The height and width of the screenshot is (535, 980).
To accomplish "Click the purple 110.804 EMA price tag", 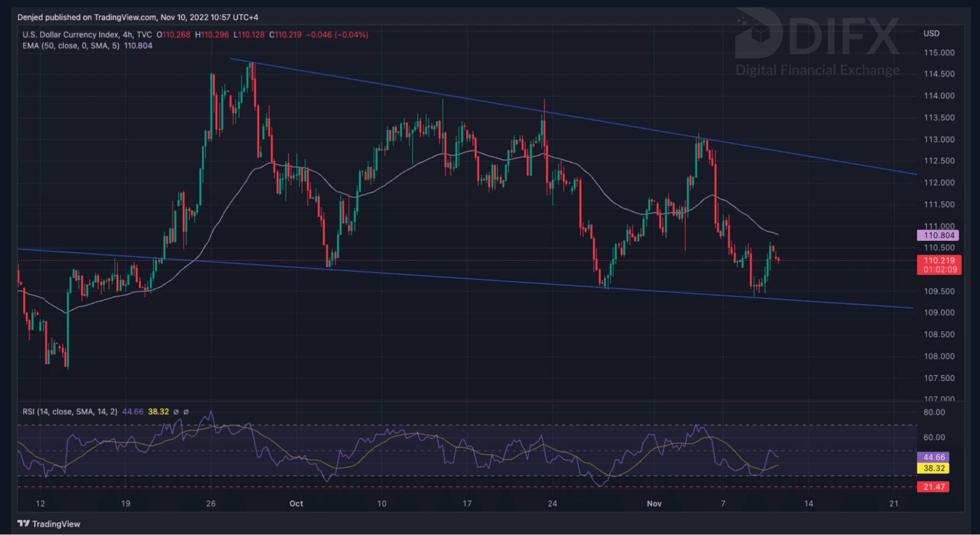I will 938,235.
